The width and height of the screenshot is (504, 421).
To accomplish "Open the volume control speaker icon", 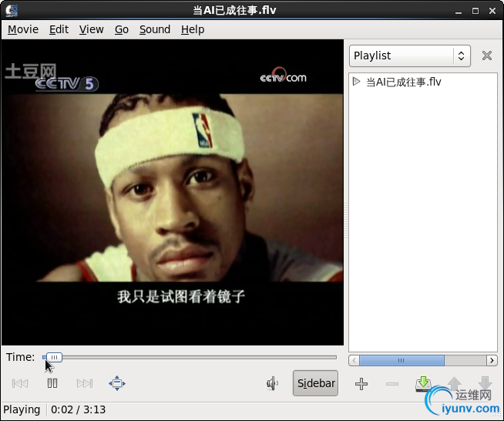I will [x=272, y=383].
